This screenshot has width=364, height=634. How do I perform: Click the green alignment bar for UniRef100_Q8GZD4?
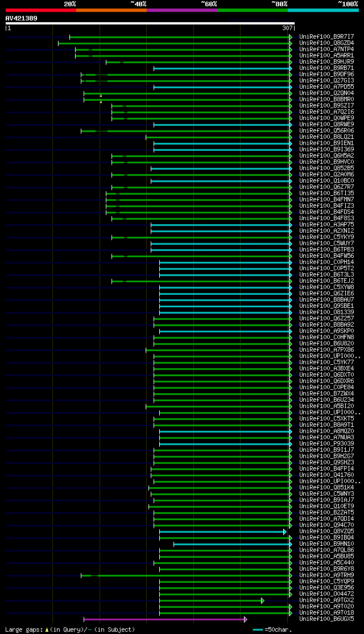175,43
